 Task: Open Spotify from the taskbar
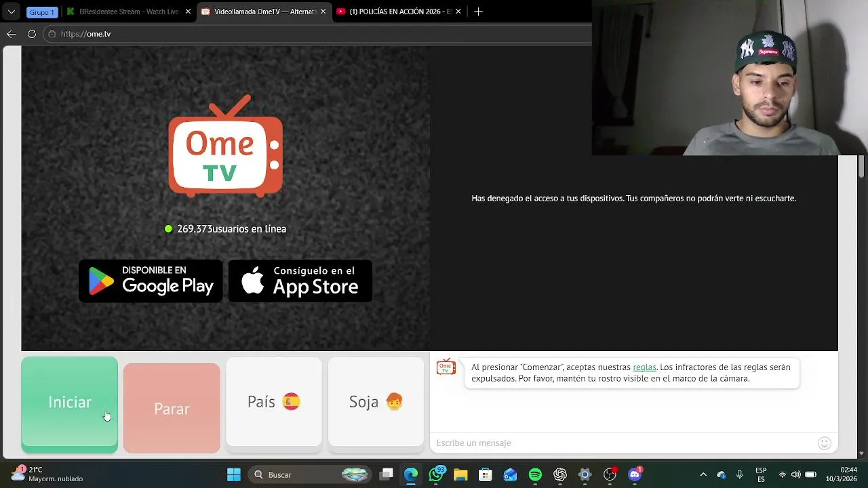pos(535,474)
